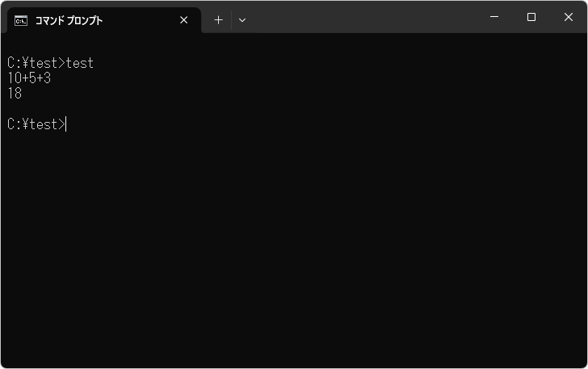Open a new tab with the plus button
588x369 pixels.
(x=218, y=20)
